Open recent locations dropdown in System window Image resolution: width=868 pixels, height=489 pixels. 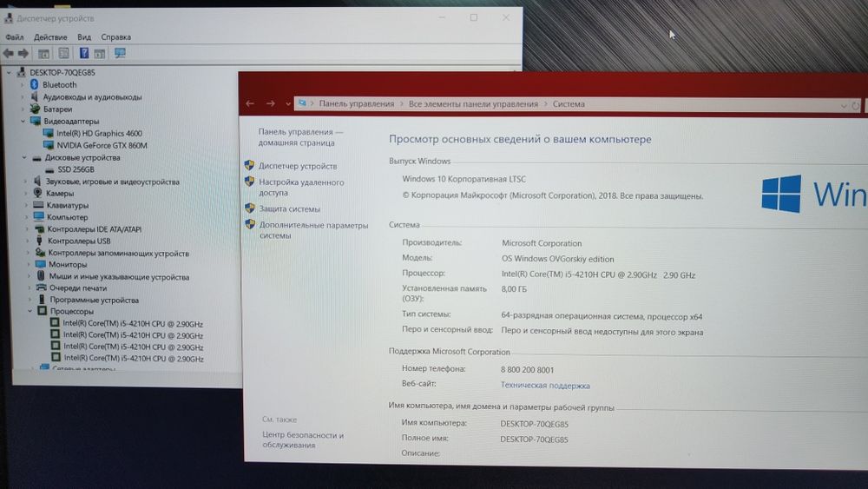288,104
